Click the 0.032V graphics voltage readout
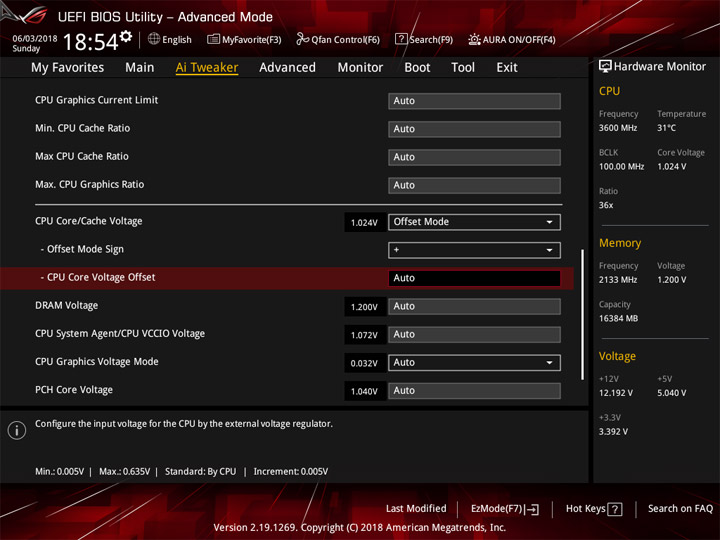 [364, 364]
